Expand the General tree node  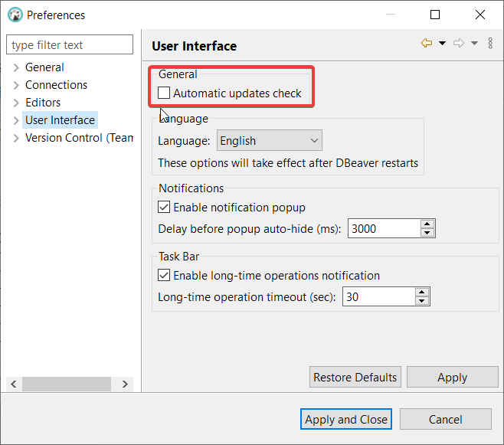click(x=16, y=67)
